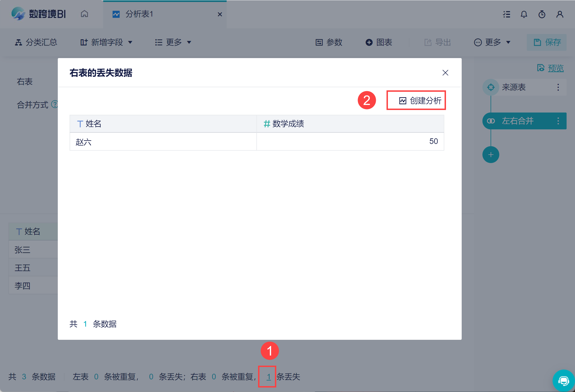Open the 左右合并 node three-dot menu

click(558, 121)
